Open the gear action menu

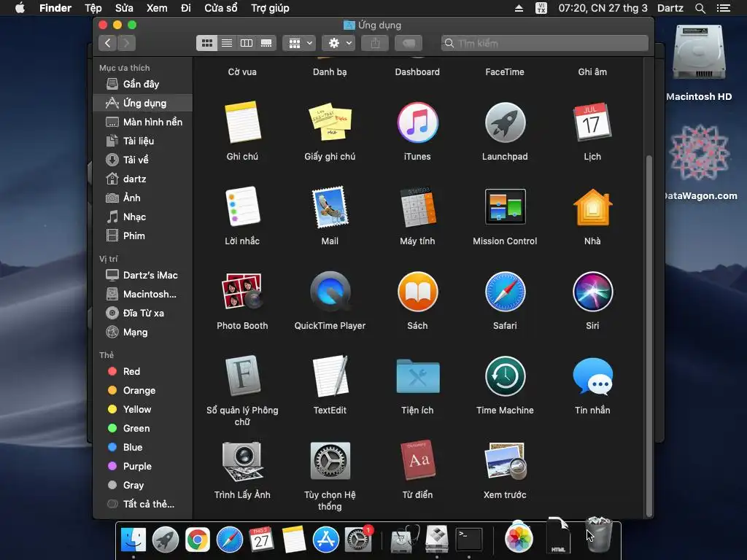point(338,43)
